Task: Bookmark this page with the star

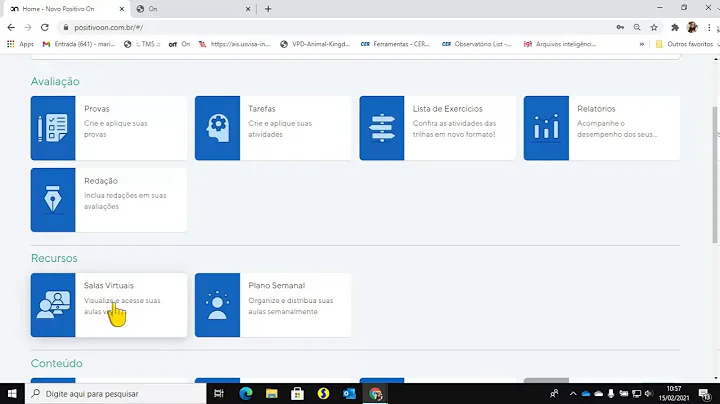Action: (x=654, y=28)
